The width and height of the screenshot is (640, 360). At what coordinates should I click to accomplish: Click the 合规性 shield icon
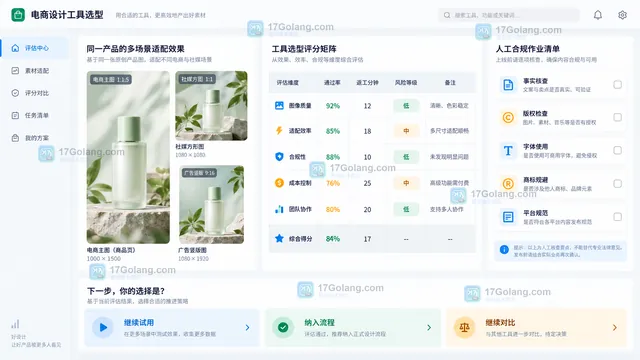[x=279, y=156]
